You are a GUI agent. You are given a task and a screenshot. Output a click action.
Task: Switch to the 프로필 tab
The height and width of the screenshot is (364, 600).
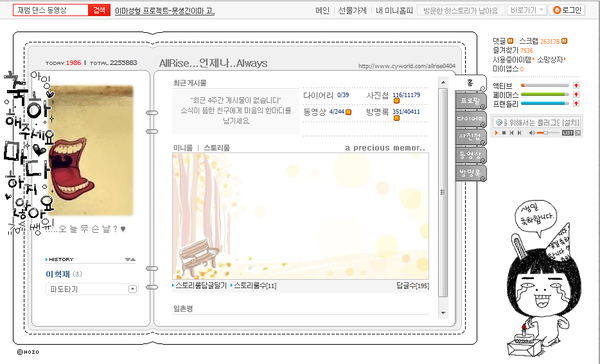[471, 101]
